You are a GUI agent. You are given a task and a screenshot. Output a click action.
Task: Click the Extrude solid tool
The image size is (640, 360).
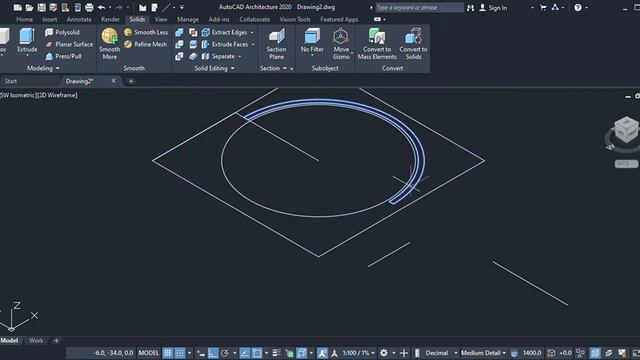27,40
